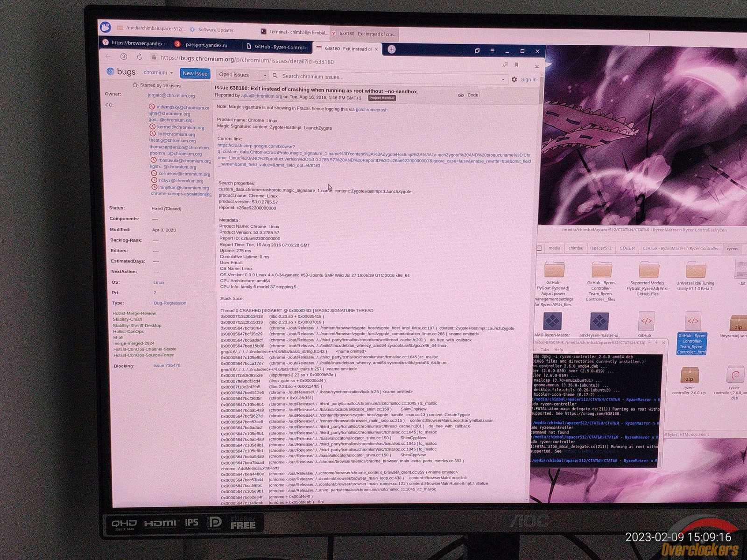Open the GitHub Ryzen-Controller-Team files folder
This screenshot has height=560, width=747.
[601, 270]
